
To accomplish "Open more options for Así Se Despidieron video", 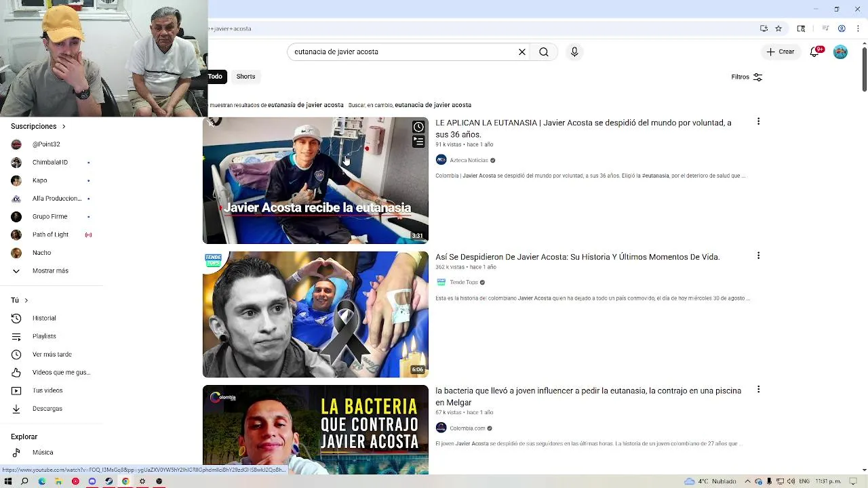I will pyautogui.click(x=758, y=256).
